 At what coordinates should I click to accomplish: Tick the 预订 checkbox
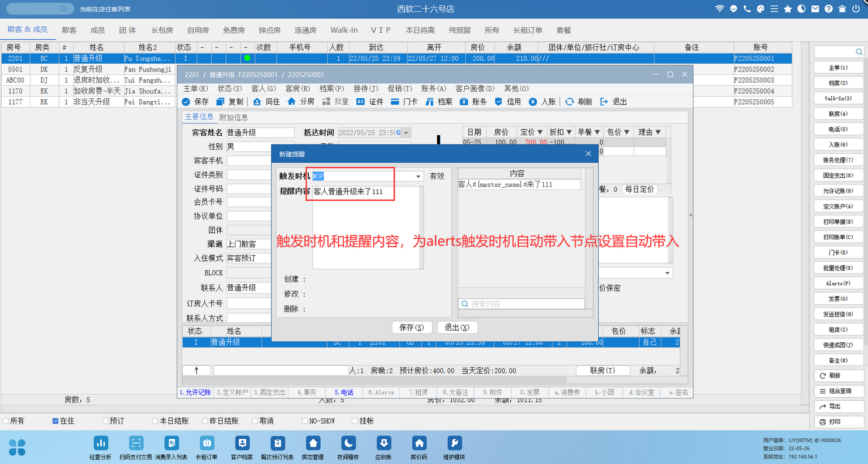105,421
